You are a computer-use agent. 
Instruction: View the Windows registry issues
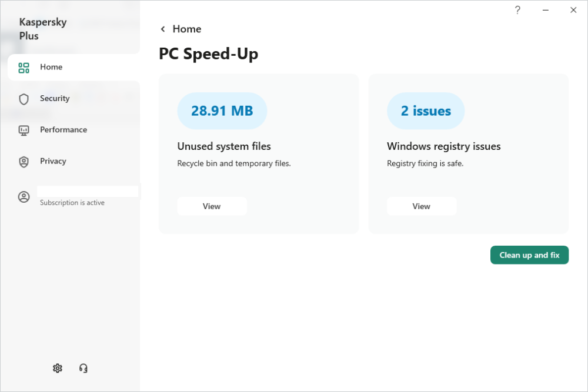point(421,206)
